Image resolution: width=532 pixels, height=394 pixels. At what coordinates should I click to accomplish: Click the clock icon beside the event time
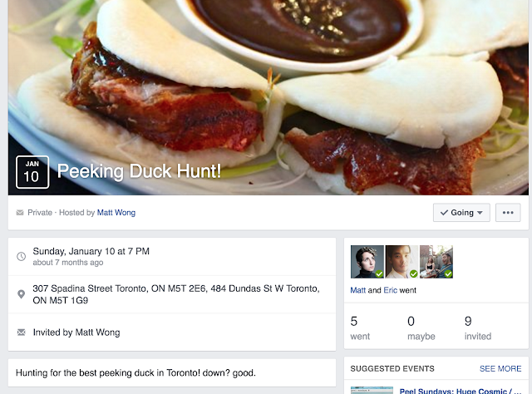tap(22, 257)
